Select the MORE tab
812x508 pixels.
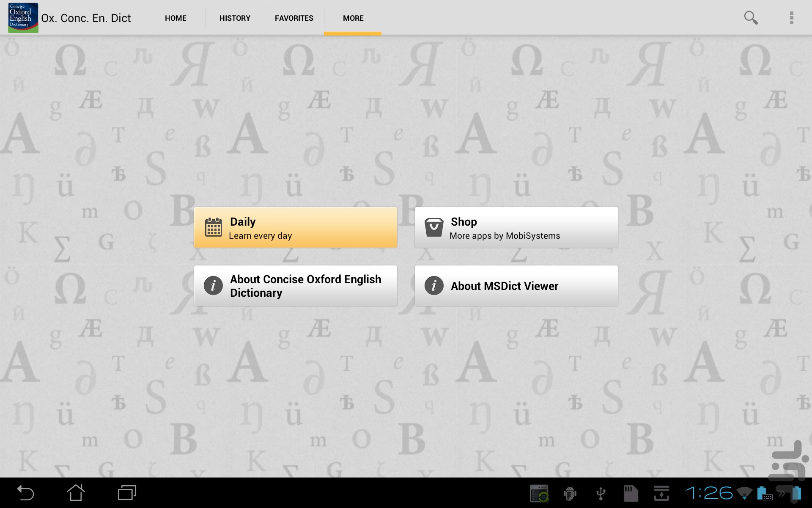tap(353, 18)
